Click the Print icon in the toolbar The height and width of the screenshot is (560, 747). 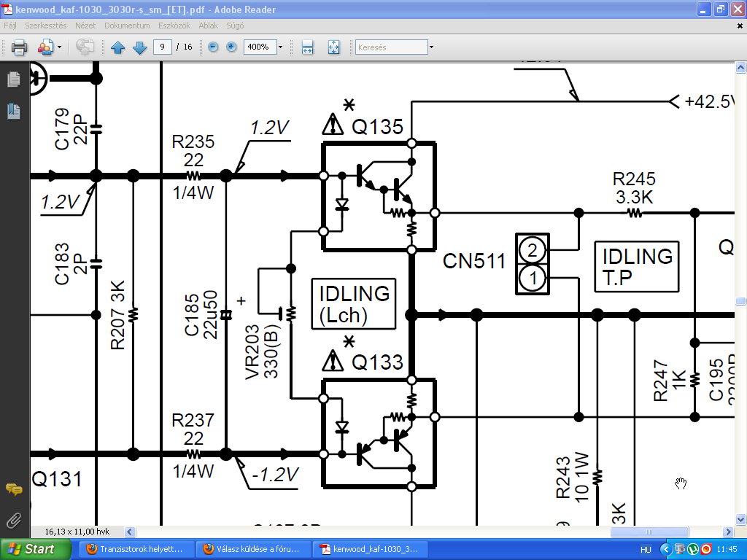point(19,47)
